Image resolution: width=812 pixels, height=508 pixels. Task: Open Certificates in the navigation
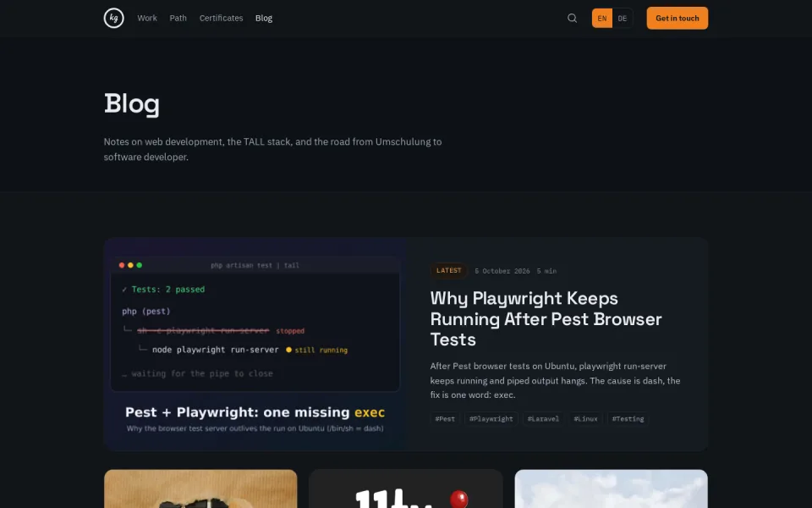pos(221,18)
